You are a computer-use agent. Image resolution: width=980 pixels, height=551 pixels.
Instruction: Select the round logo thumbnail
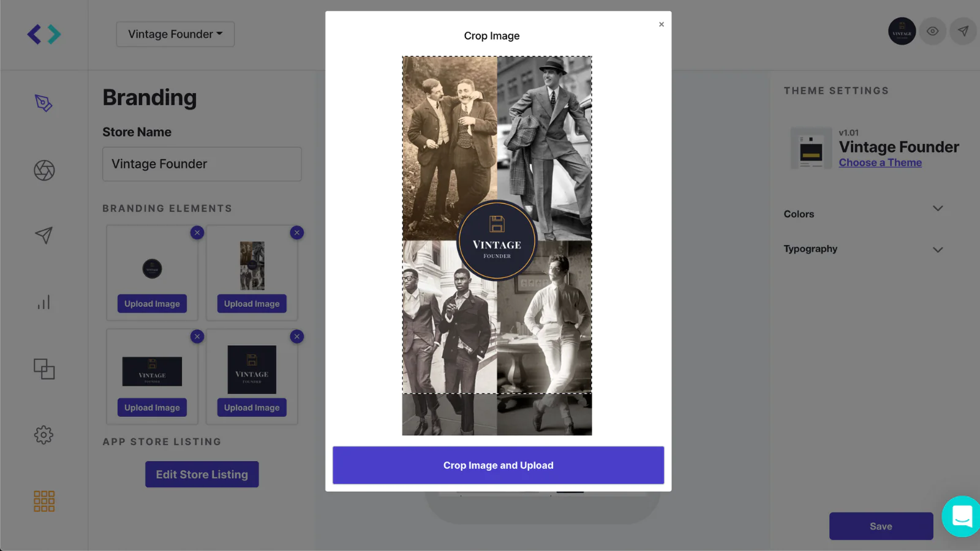(153, 268)
